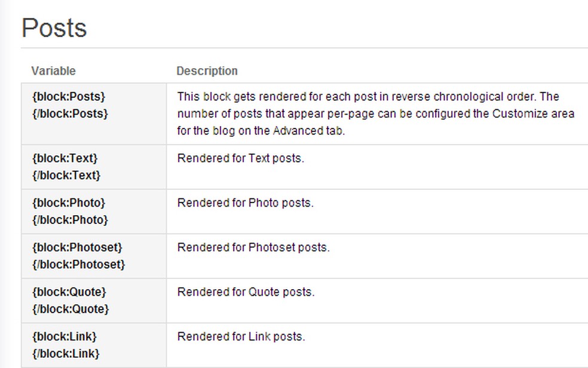Image resolution: width=588 pixels, height=368 pixels.
Task: Click the 'Rendered for Photoset posts.' description
Action: [253, 247]
